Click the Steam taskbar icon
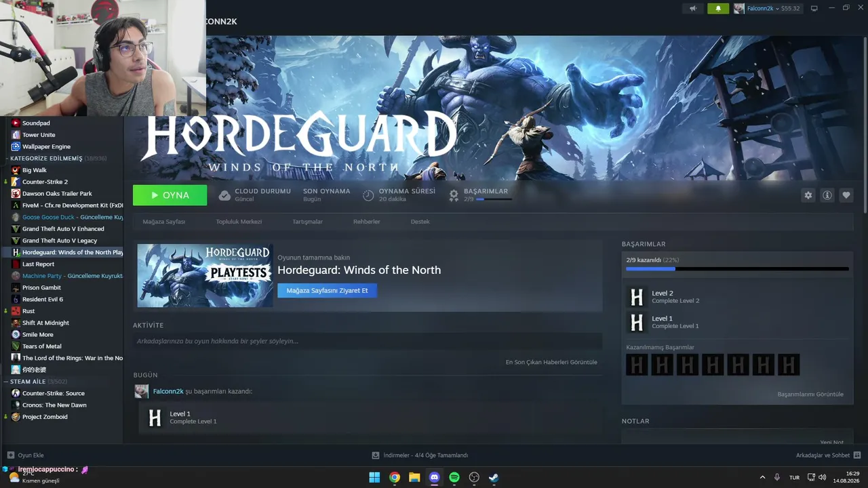The height and width of the screenshot is (488, 868). coord(494,477)
